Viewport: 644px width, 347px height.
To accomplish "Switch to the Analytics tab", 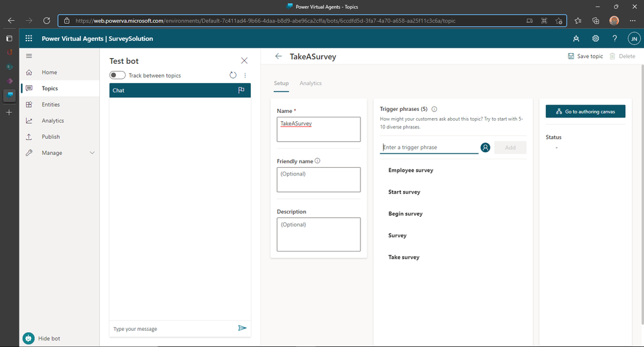I will coord(311,83).
